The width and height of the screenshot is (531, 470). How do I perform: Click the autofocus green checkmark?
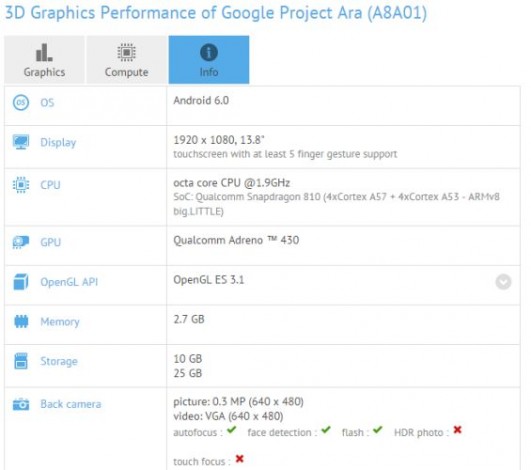pyautogui.click(x=232, y=430)
